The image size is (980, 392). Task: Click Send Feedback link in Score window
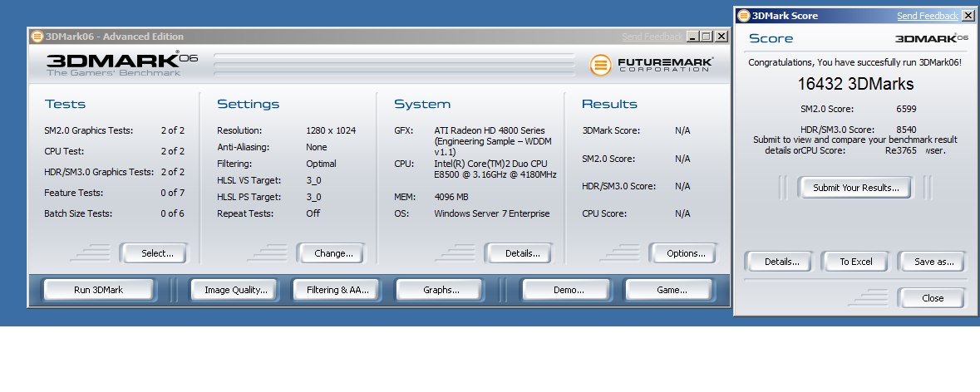(927, 16)
